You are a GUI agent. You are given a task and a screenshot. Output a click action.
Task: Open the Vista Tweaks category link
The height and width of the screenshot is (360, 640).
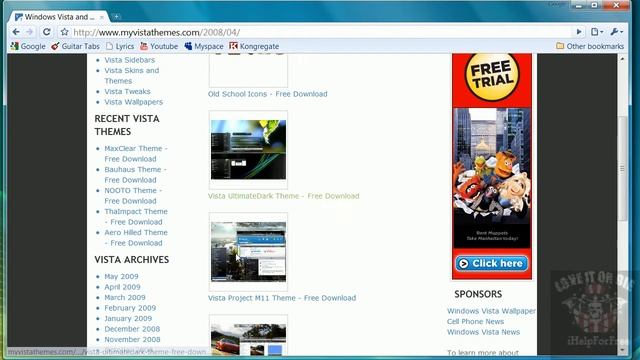pos(127,91)
